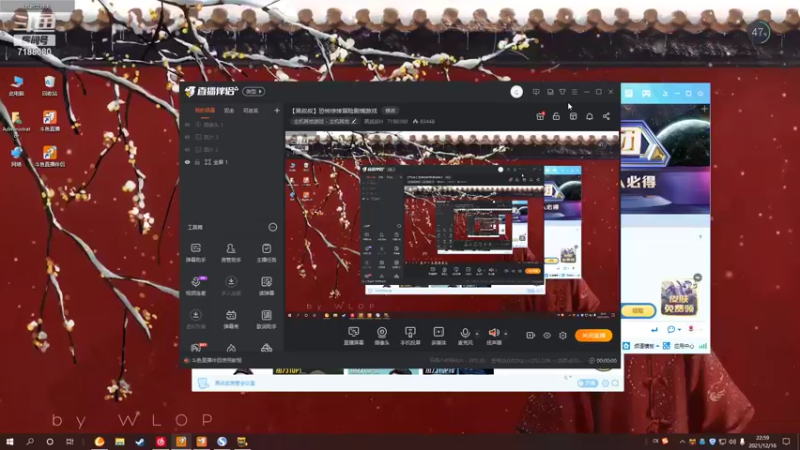
Task: Open 桌面模板 dropdown in right window
Action: point(646,346)
